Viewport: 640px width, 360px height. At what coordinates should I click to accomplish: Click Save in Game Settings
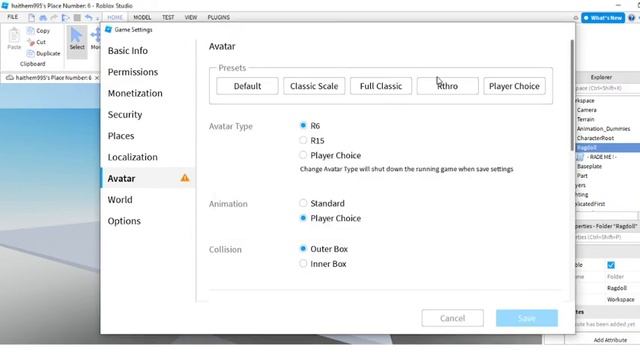pos(527,318)
